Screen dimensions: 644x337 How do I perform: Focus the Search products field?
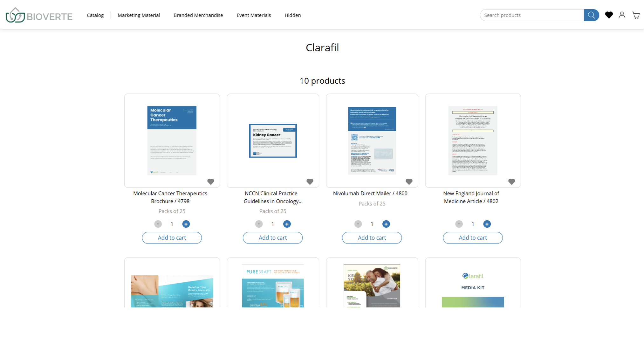point(532,15)
